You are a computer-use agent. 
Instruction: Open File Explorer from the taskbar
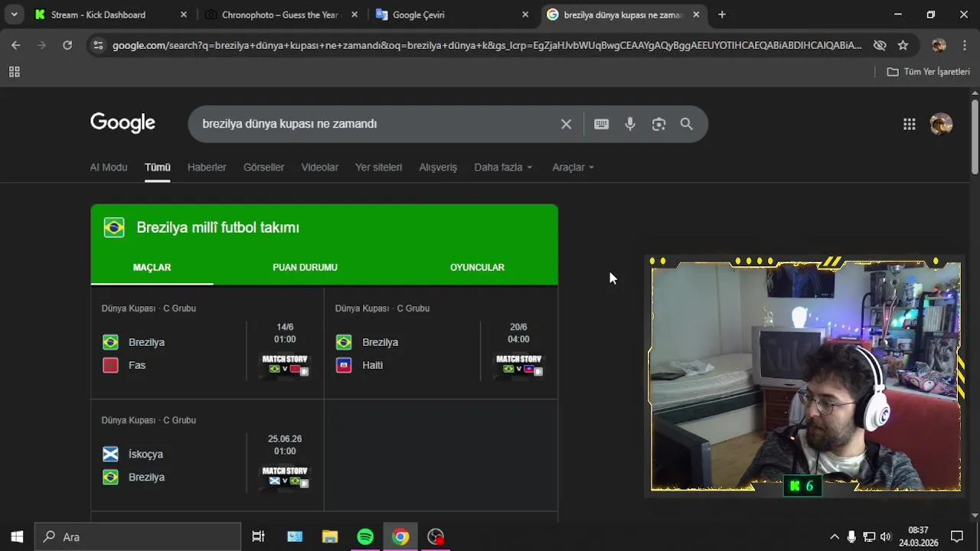coord(330,536)
